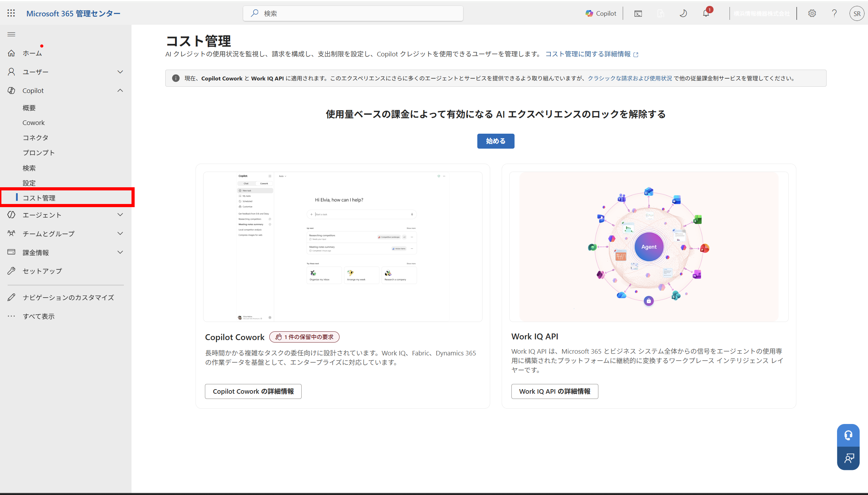Screen dimensions: 868x495
Task: Click Copilot Cowork の詳細情報 button
Action: [253, 391]
